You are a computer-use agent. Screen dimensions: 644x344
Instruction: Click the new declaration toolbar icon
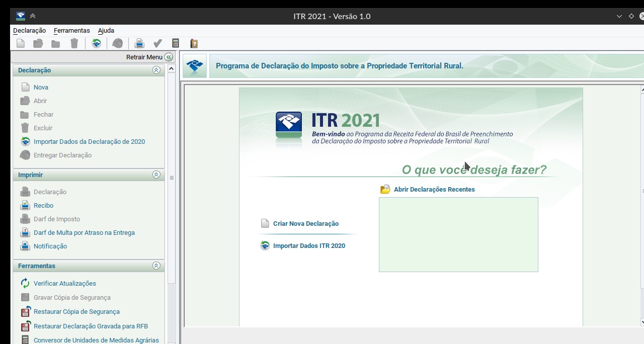tap(21, 43)
